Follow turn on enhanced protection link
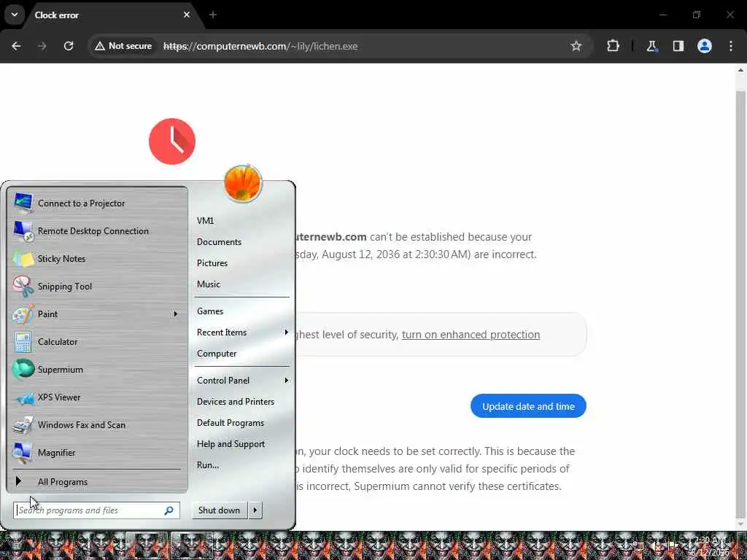The width and height of the screenshot is (747, 560). click(x=471, y=335)
